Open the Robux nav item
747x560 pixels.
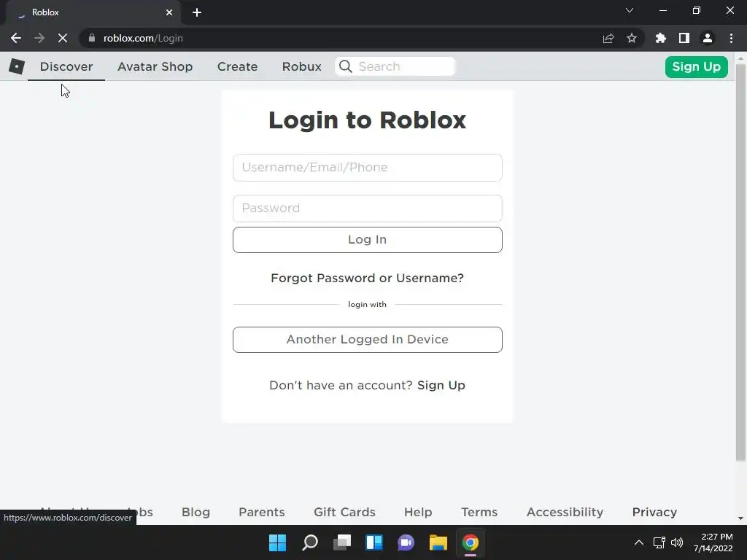[301, 66]
